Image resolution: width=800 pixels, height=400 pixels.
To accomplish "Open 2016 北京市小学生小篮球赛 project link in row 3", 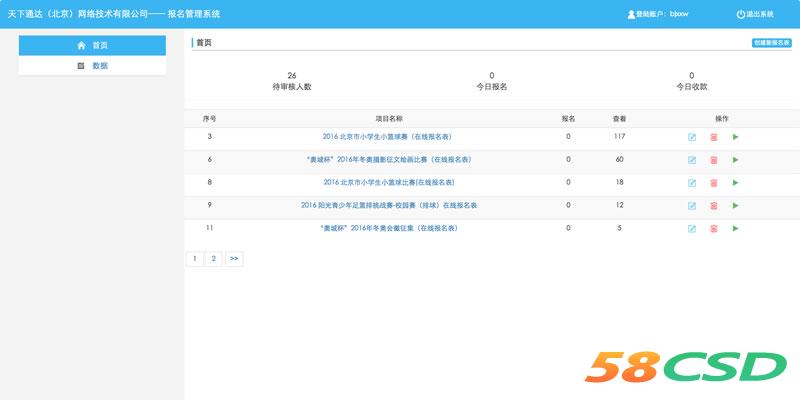I will click(x=387, y=137).
